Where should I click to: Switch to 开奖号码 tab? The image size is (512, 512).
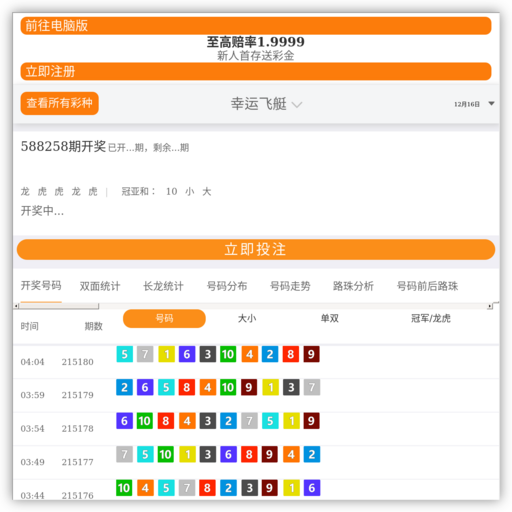(41, 286)
